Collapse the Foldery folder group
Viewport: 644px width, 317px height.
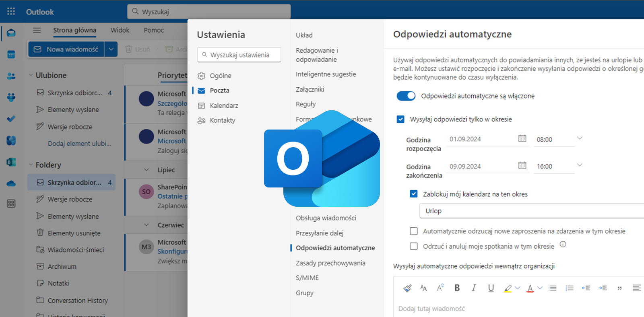tap(31, 165)
